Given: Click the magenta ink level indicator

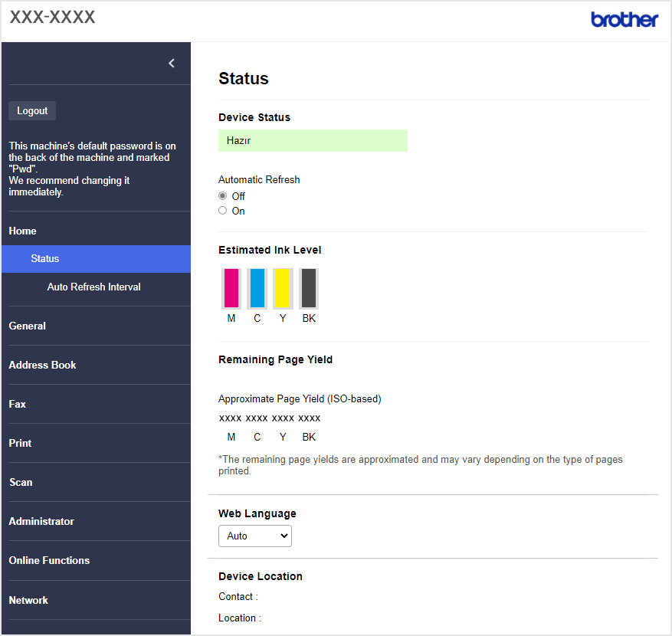Looking at the screenshot, I should pyautogui.click(x=231, y=288).
